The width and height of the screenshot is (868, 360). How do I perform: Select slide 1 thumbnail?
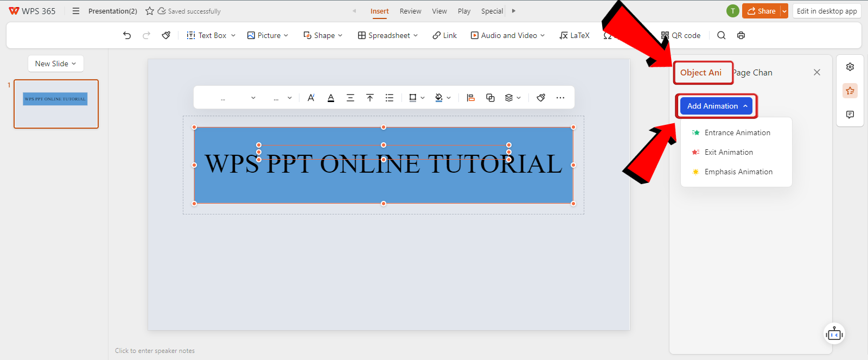pos(56,104)
